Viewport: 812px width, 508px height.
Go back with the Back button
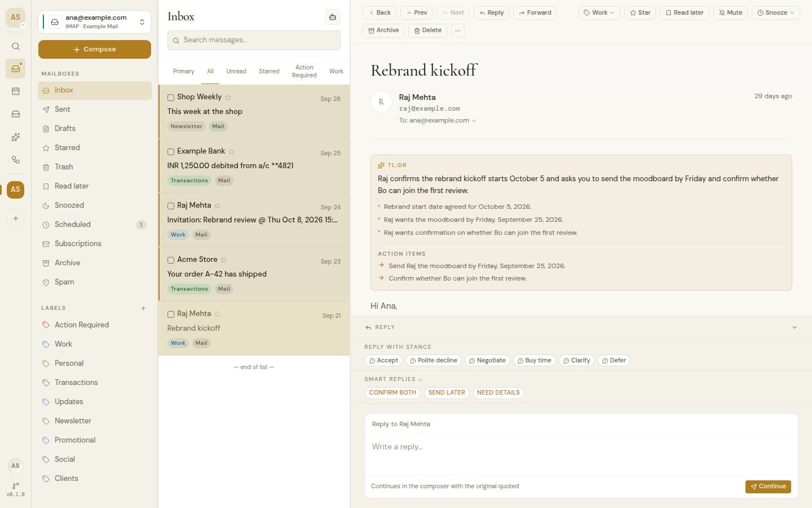(x=379, y=13)
